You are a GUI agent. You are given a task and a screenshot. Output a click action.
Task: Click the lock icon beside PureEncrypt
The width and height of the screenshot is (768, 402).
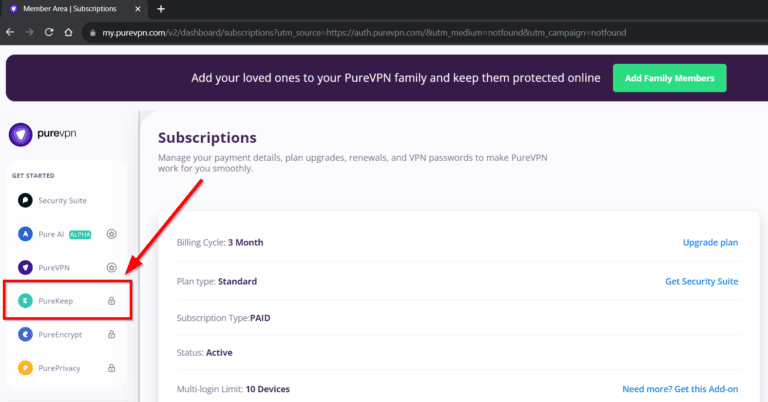coord(112,335)
